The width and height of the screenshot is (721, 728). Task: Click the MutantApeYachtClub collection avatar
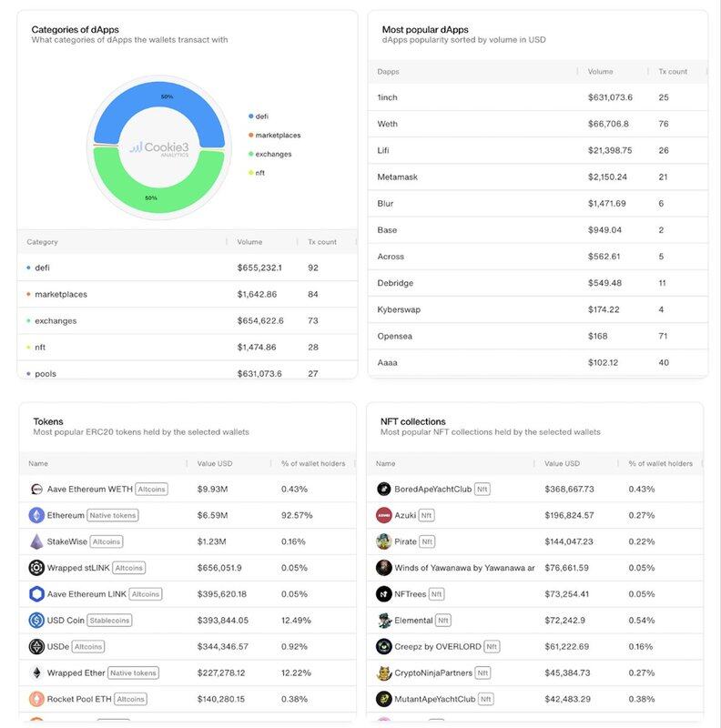pyautogui.click(x=384, y=699)
